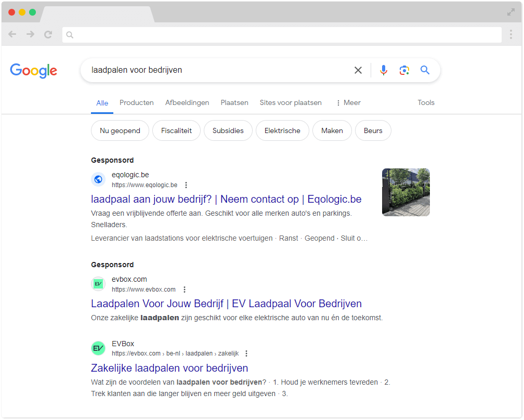Clear the search query with X

coord(358,70)
